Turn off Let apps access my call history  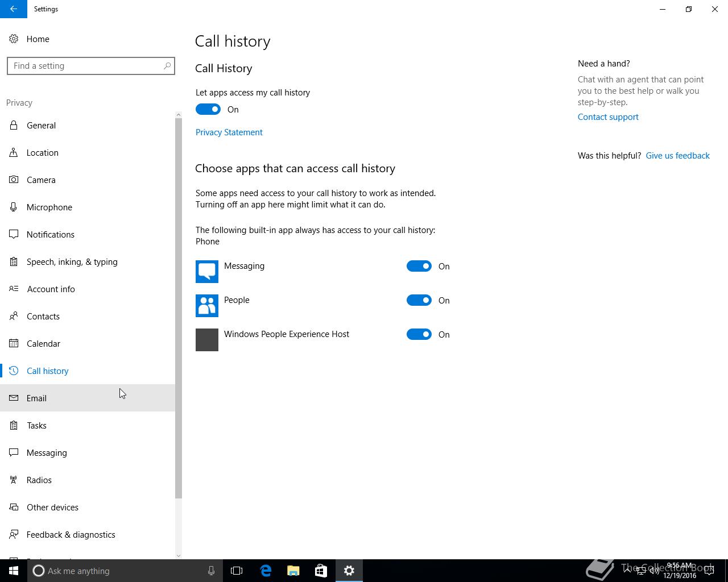pos(208,109)
